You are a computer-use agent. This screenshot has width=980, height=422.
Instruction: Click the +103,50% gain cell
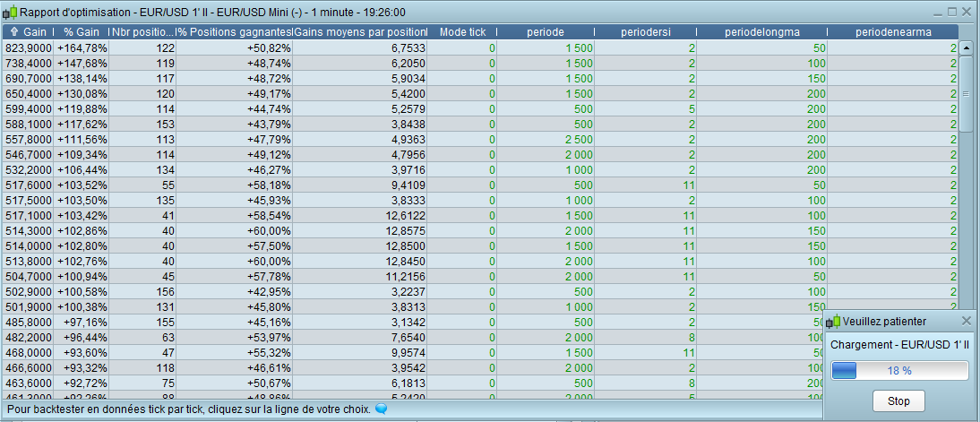[82, 199]
